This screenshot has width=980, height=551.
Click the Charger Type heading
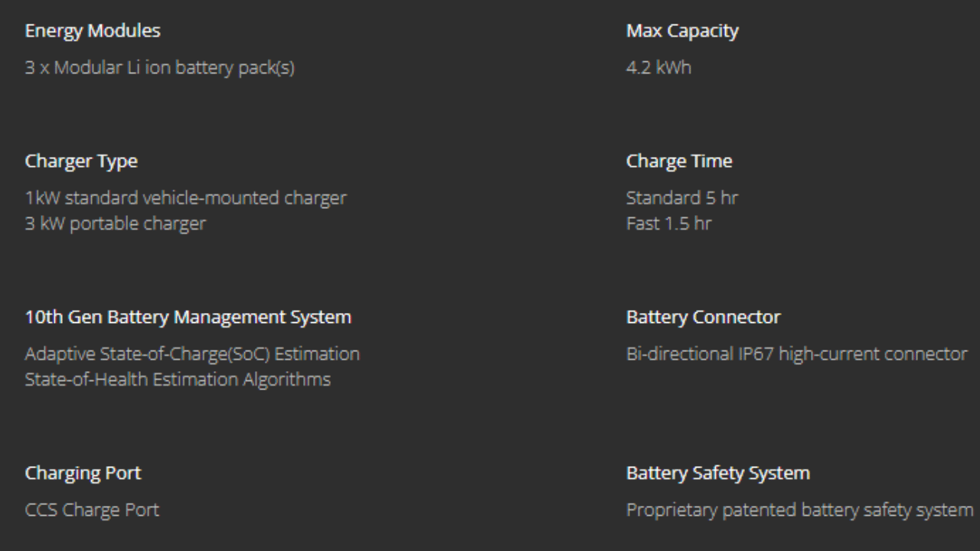tap(81, 161)
